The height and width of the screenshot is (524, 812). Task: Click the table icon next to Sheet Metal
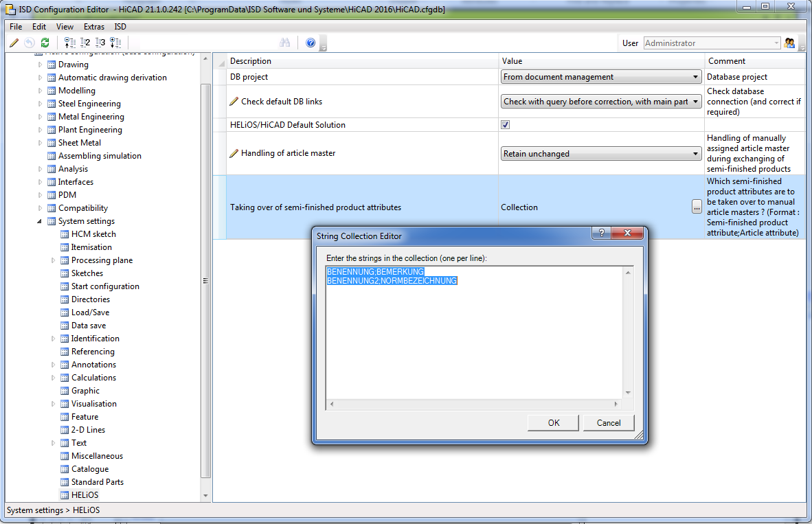point(52,143)
